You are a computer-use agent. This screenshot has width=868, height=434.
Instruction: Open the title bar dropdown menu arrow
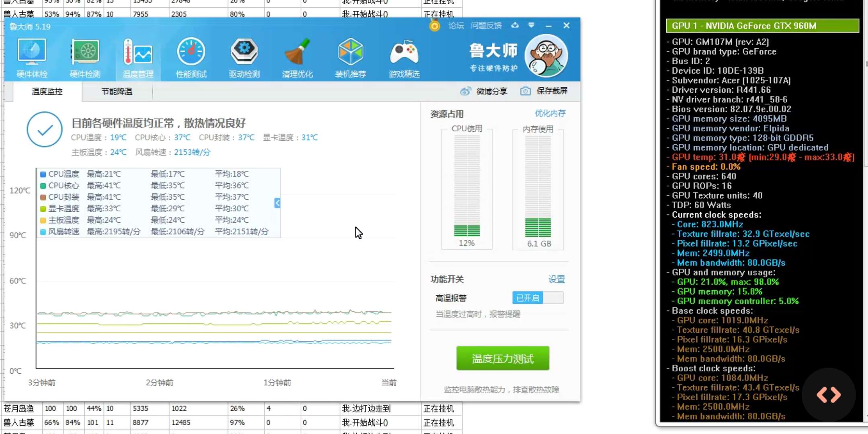[531, 25]
